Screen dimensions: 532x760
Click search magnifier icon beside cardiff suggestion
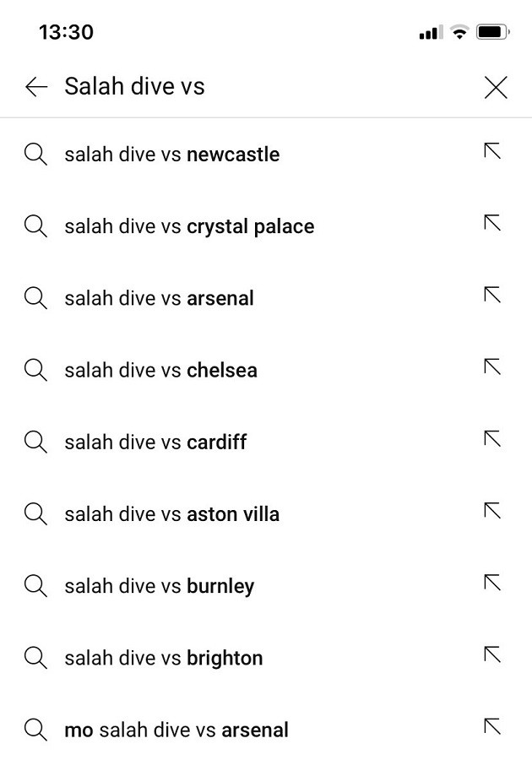[x=35, y=442]
